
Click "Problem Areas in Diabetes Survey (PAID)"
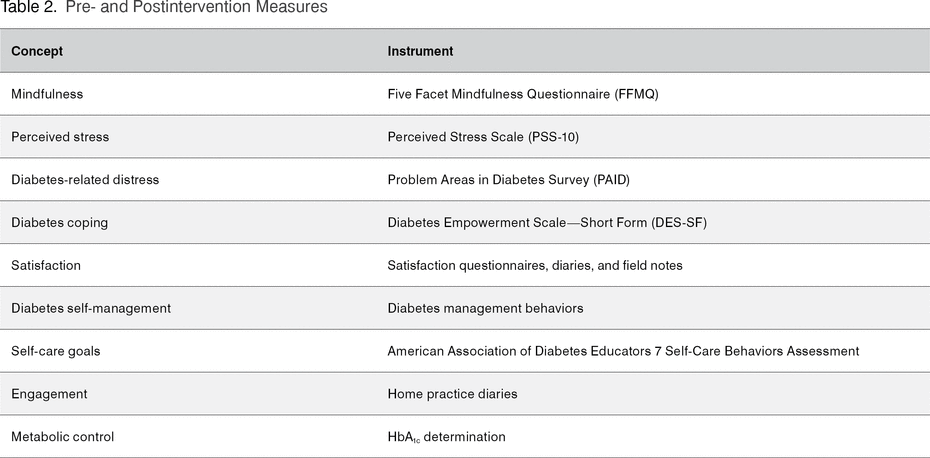(508, 180)
